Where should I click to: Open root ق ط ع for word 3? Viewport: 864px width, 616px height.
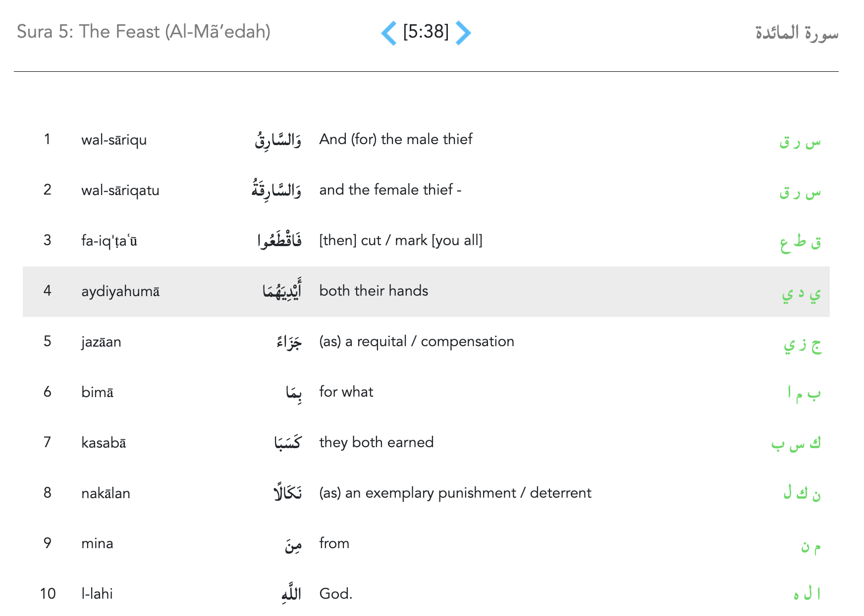[800, 243]
